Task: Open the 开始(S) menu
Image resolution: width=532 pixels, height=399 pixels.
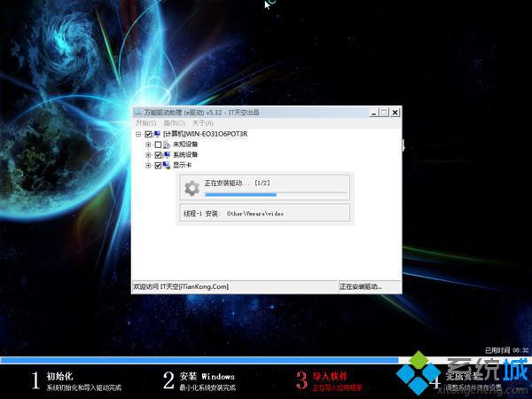Action: (x=145, y=122)
